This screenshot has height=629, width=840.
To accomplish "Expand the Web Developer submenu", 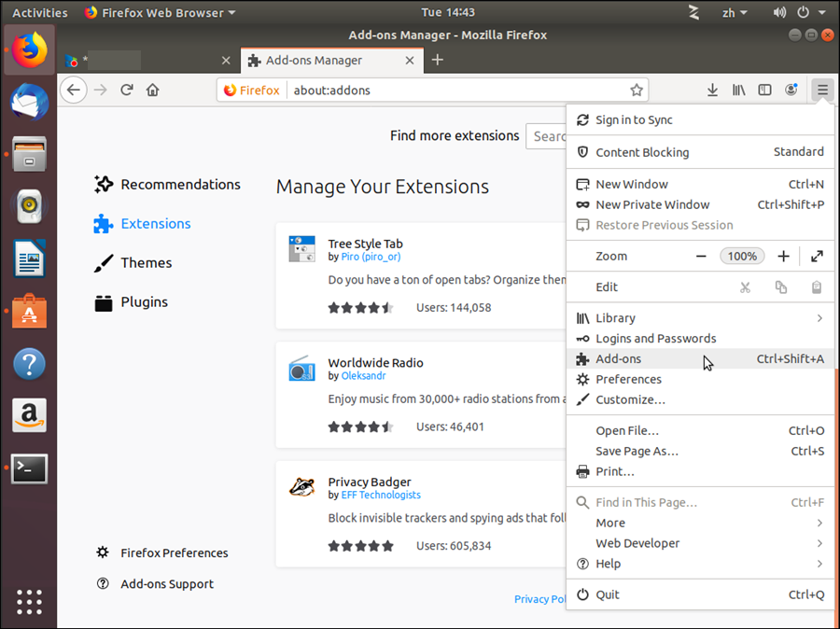I will 819,543.
